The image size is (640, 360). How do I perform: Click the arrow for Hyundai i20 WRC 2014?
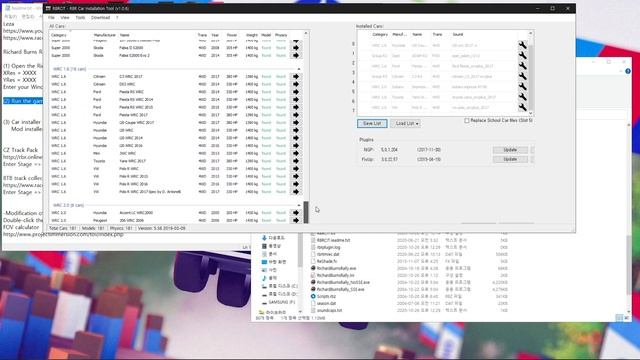point(296,138)
